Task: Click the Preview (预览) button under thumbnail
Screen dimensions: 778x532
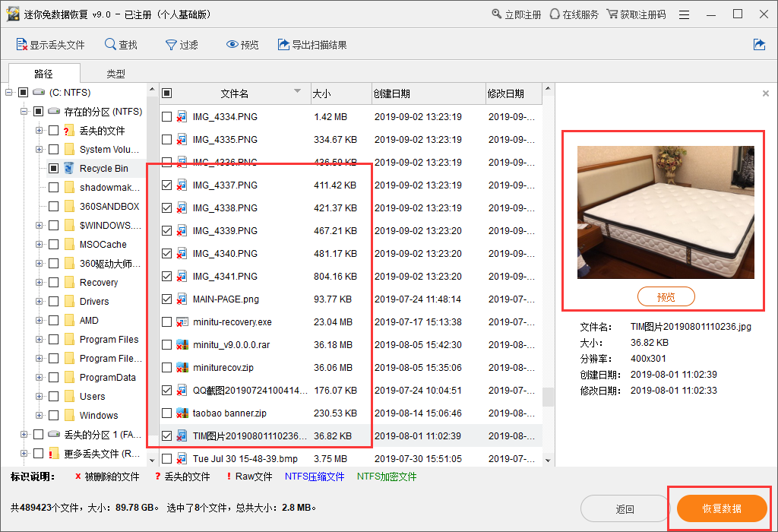Action: (x=666, y=296)
